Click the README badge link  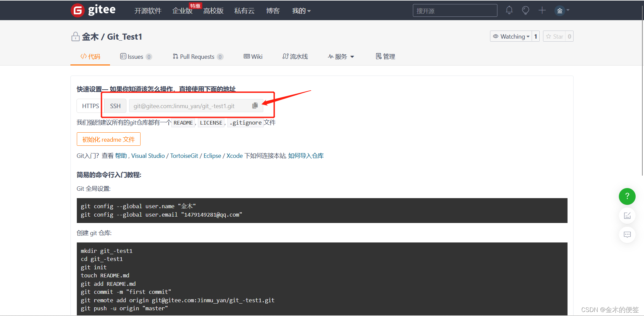183,123
